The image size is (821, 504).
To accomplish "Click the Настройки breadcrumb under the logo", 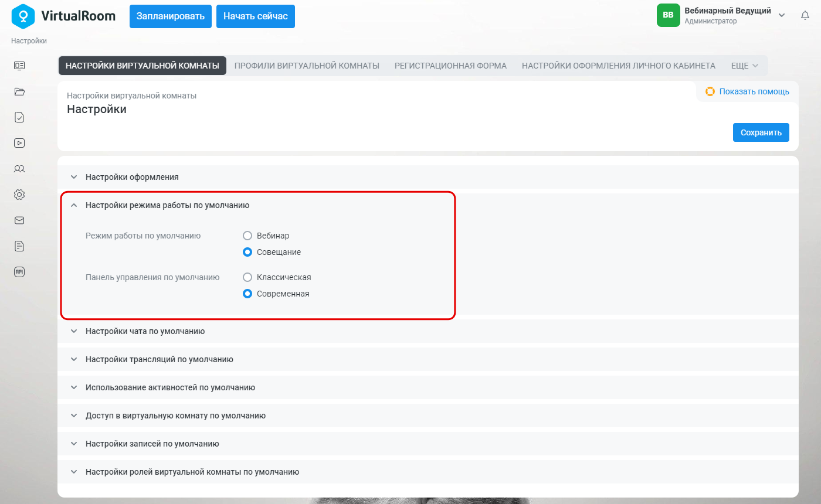I will click(29, 41).
